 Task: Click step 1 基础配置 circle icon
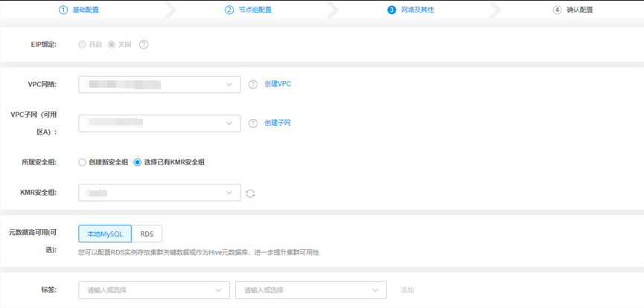(63, 10)
